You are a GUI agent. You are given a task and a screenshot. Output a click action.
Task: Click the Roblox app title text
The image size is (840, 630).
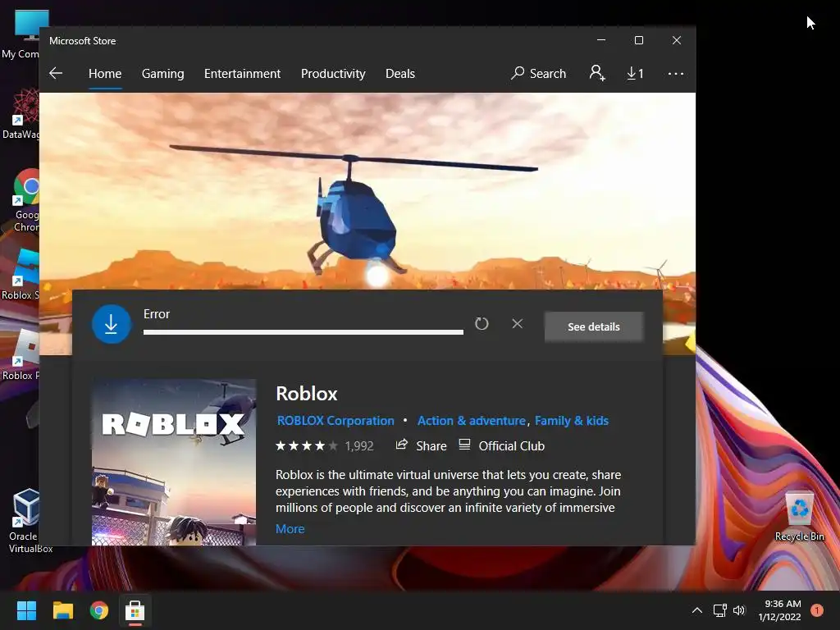point(307,394)
